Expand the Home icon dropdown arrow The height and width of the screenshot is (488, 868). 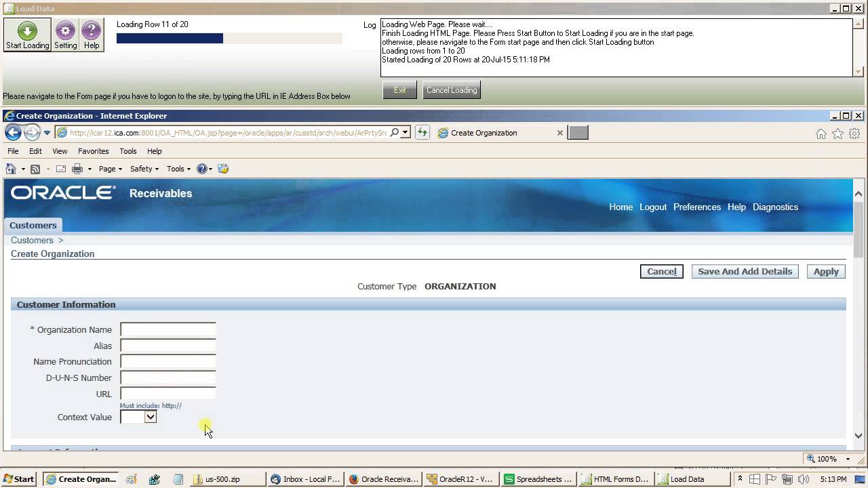[22, 169]
